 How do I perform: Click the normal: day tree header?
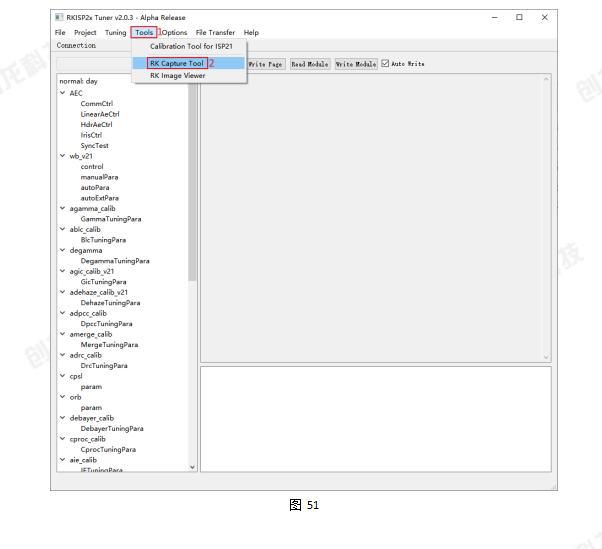pyautogui.click(x=79, y=81)
